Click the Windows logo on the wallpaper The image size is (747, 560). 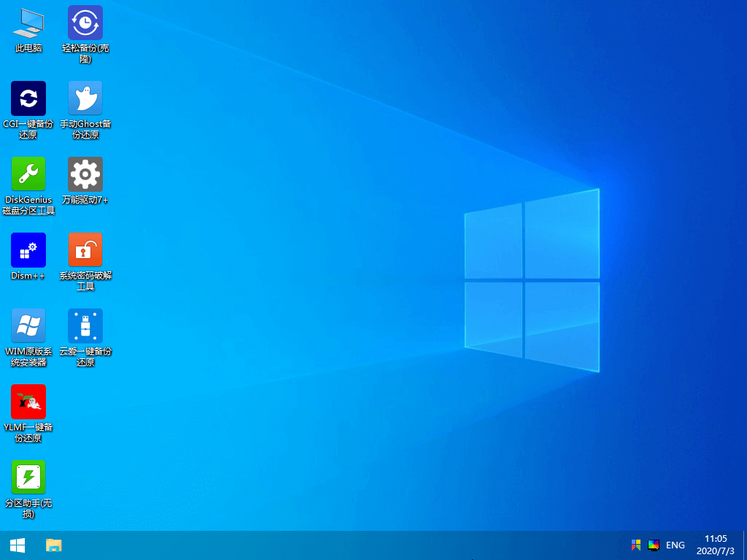click(532, 281)
